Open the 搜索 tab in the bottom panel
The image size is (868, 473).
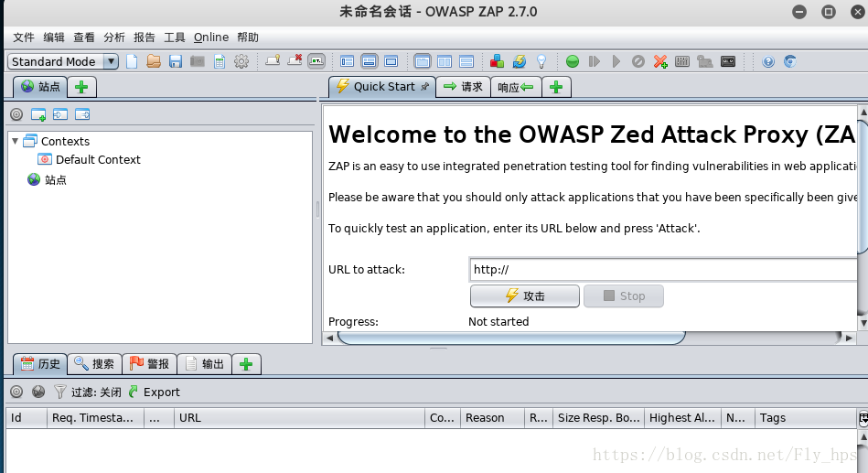94,364
